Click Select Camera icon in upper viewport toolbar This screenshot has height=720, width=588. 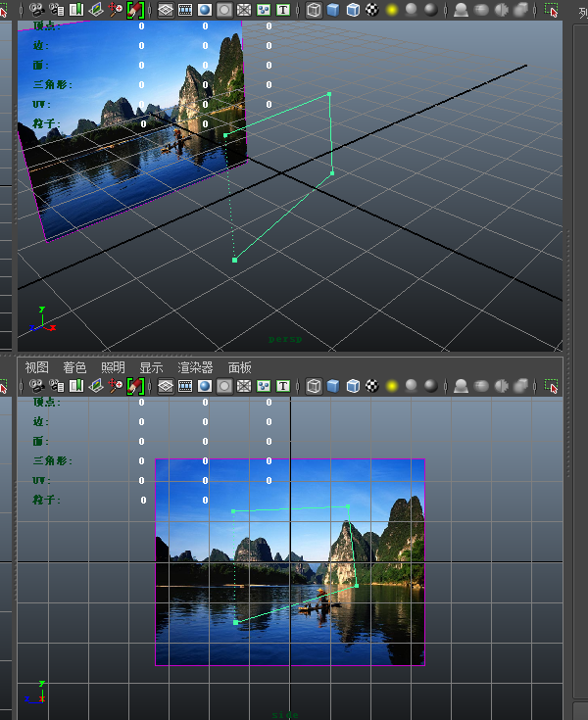(x=36, y=10)
